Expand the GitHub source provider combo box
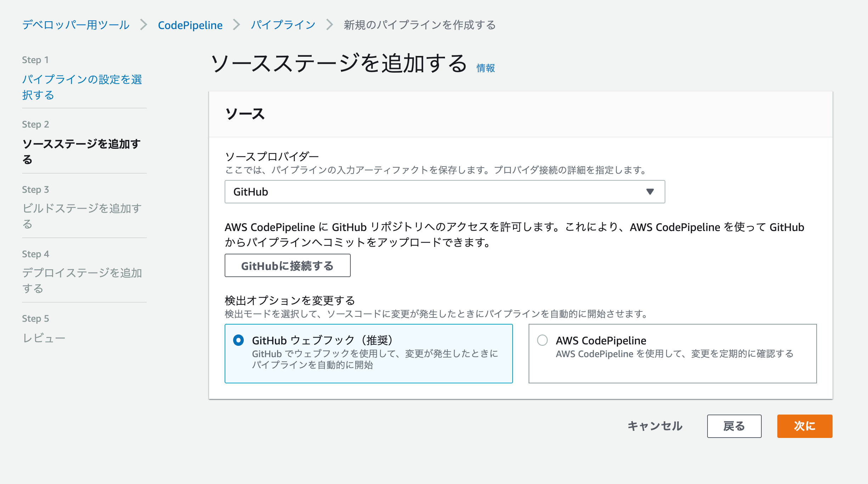Image resolution: width=868 pixels, height=484 pixels. 445,192
